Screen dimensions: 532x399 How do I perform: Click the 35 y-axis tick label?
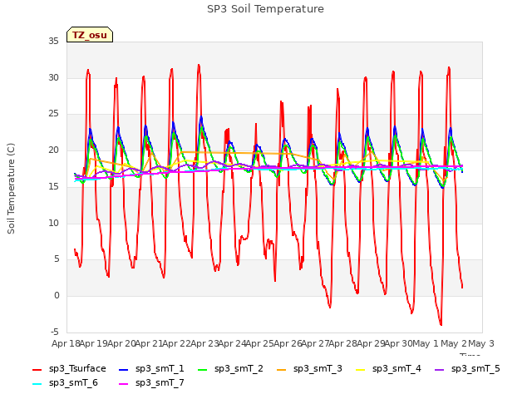(53, 41)
